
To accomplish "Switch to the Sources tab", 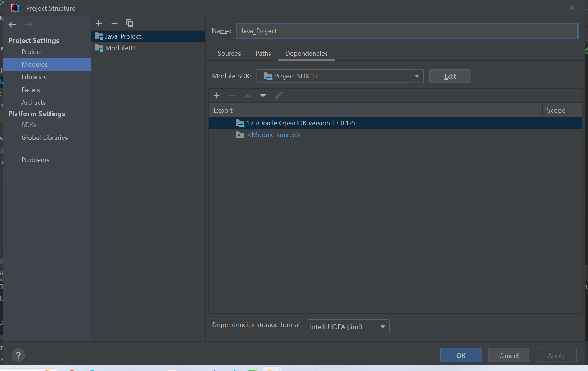I will [x=229, y=54].
